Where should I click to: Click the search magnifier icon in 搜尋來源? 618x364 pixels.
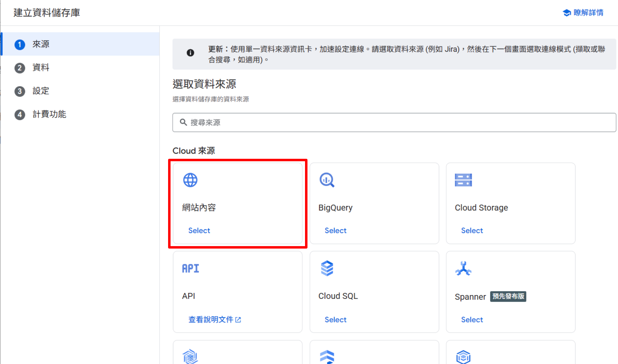[x=183, y=122]
